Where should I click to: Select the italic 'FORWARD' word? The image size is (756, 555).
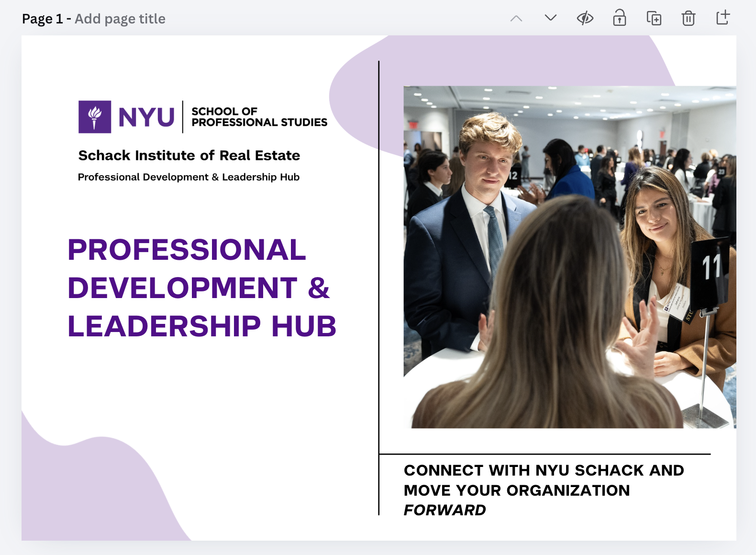(445, 510)
